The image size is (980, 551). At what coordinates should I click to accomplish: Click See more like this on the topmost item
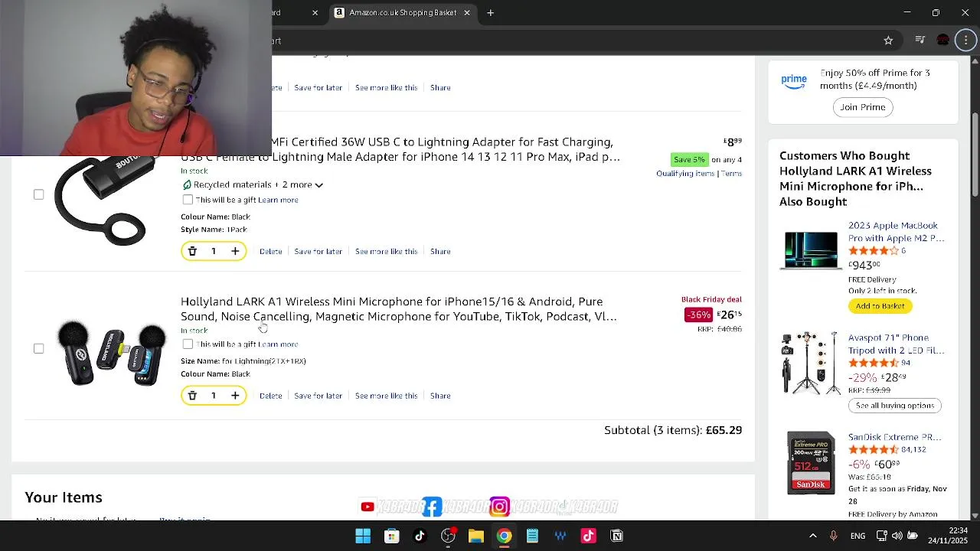[386, 87]
